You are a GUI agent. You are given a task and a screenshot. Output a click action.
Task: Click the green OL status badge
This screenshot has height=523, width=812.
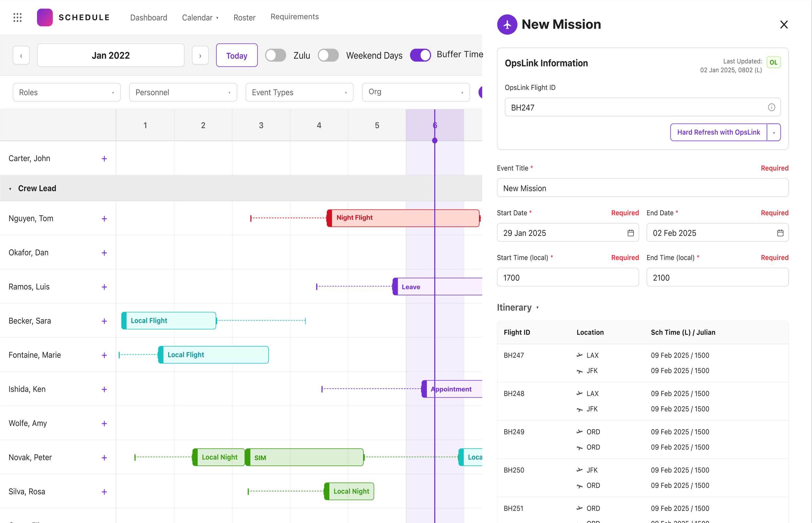(x=774, y=62)
